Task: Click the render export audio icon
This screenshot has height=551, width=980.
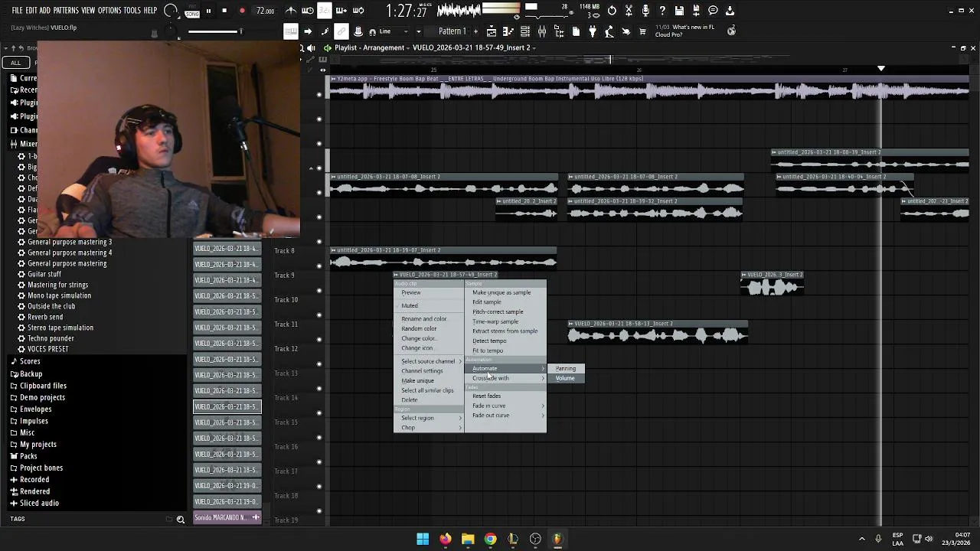Action: (696, 11)
